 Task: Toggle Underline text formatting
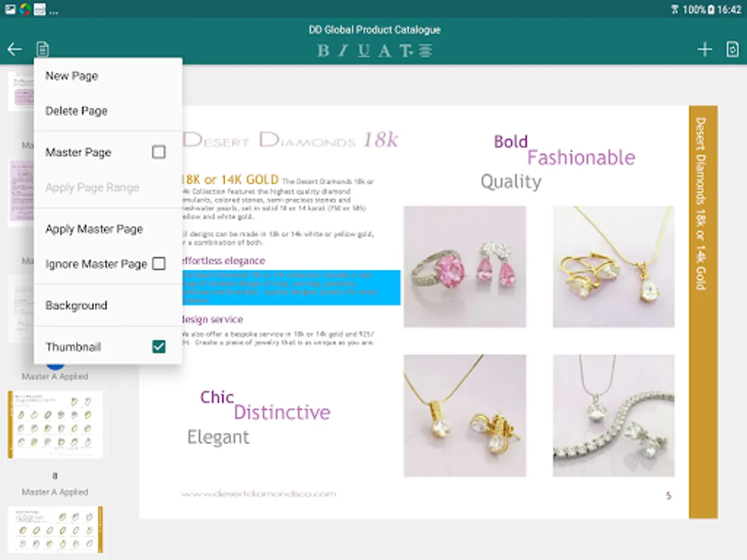(364, 51)
